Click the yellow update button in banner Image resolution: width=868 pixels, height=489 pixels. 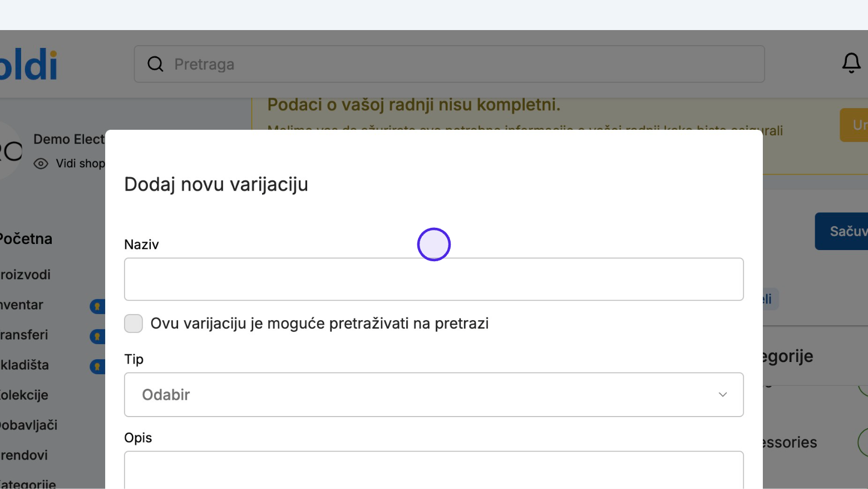[x=854, y=125]
